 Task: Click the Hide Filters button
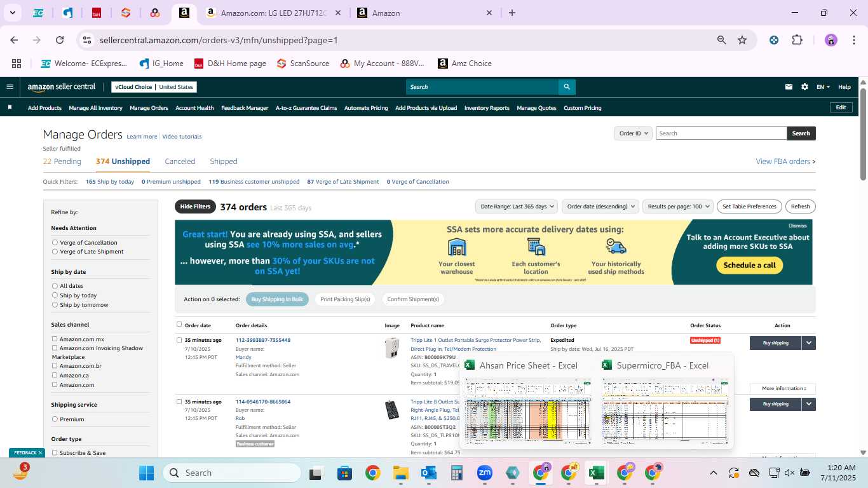click(x=195, y=207)
